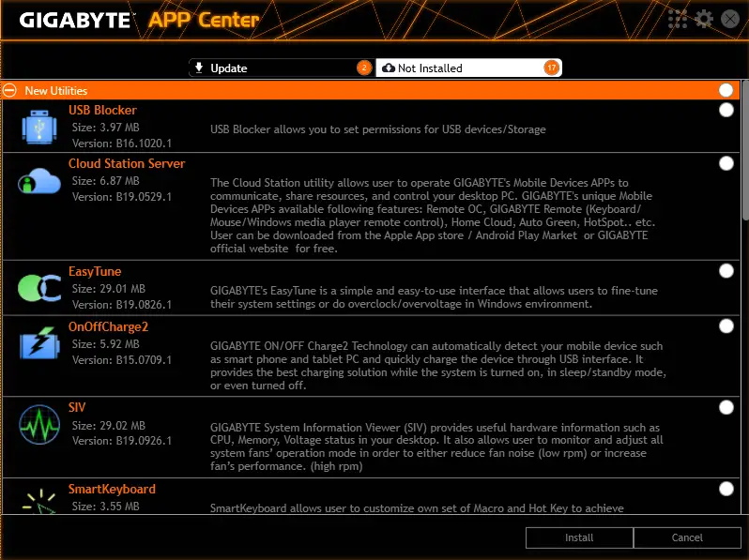749x560 pixels.
Task: Click the USB Blocker title text
Action: 102,111
